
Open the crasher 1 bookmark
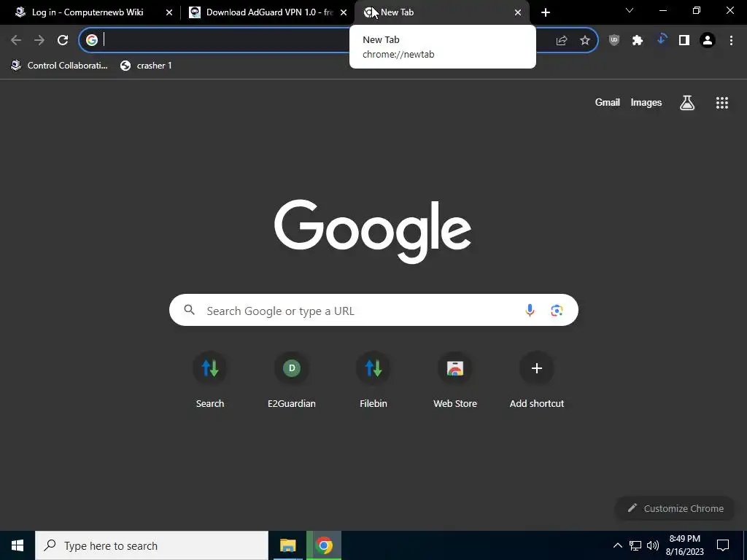(x=146, y=66)
